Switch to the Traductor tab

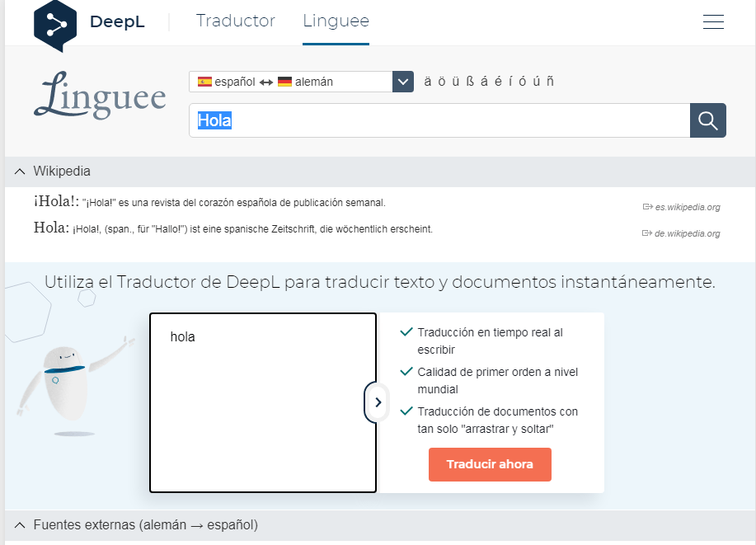[235, 21]
